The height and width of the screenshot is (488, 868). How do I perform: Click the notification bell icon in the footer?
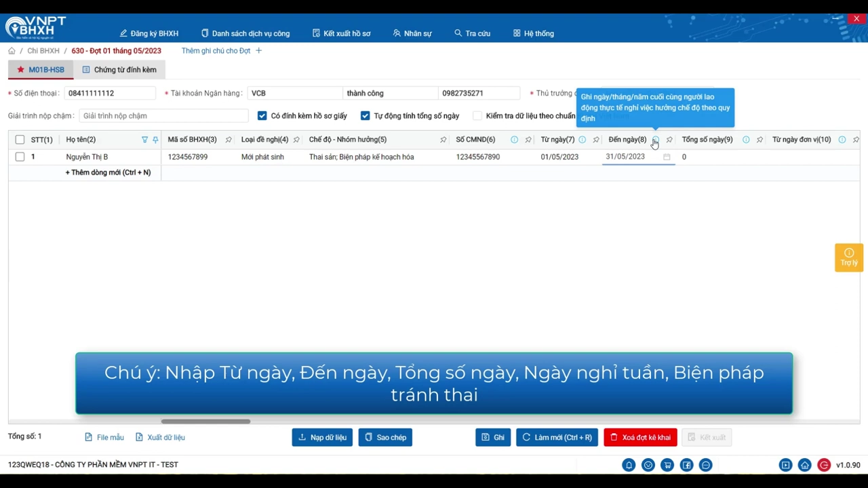point(629,465)
